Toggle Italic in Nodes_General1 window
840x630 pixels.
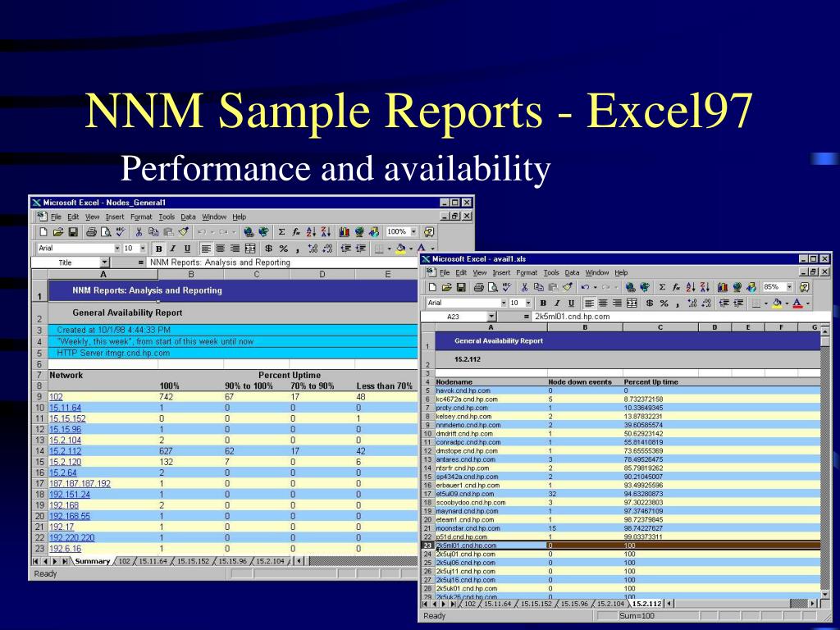click(172, 249)
